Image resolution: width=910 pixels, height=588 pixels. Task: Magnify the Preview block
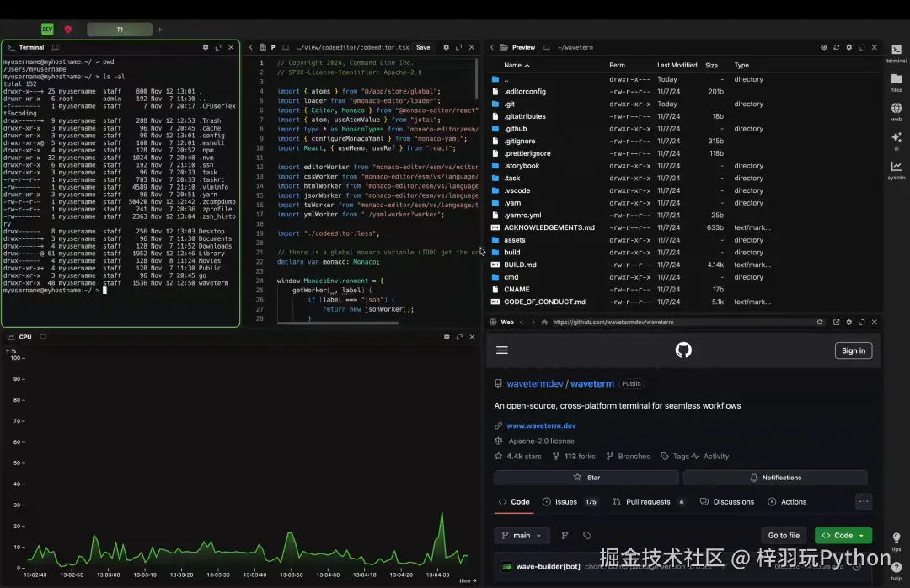(x=862, y=48)
